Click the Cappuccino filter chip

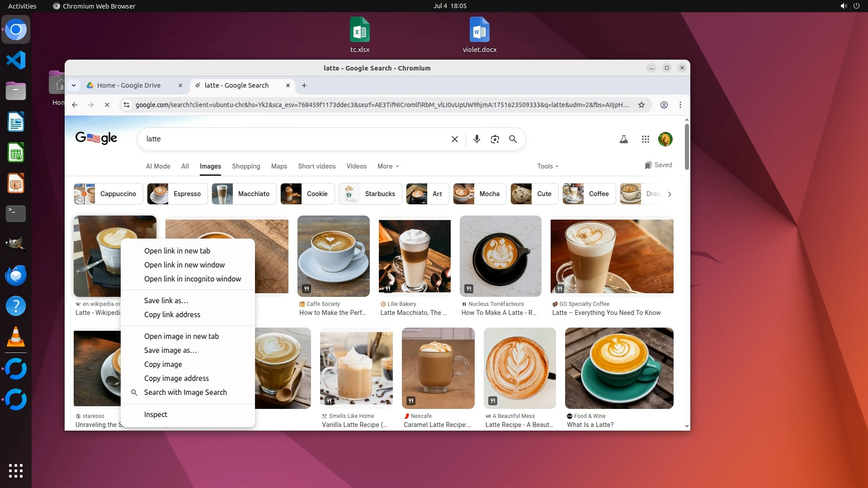(x=108, y=194)
